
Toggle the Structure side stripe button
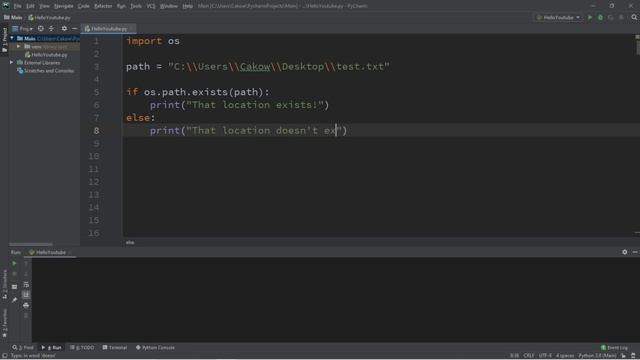(x=4, y=284)
